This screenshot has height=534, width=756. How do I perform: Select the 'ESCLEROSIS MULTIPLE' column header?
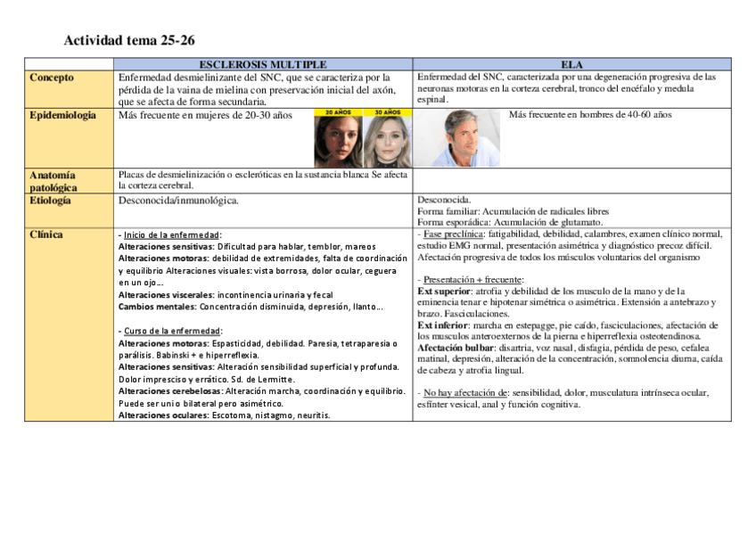click(262, 64)
